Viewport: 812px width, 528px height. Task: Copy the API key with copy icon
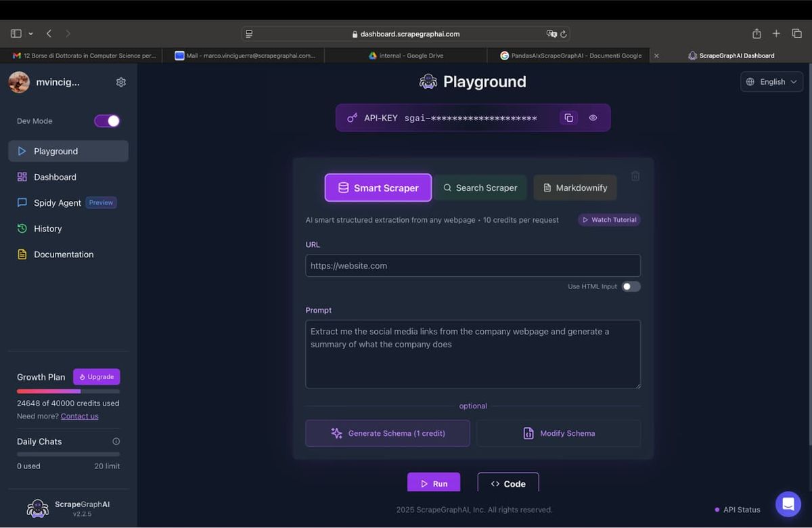pyautogui.click(x=568, y=118)
